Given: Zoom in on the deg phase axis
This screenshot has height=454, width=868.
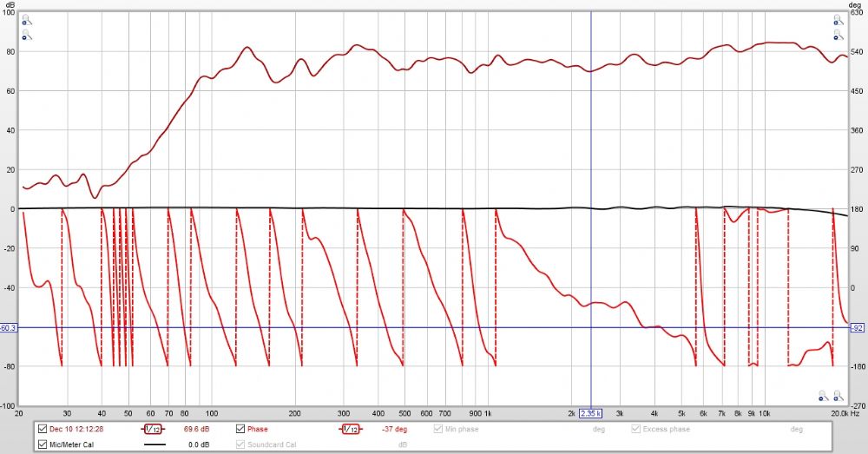Looking at the screenshot, I should [x=838, y=19].
